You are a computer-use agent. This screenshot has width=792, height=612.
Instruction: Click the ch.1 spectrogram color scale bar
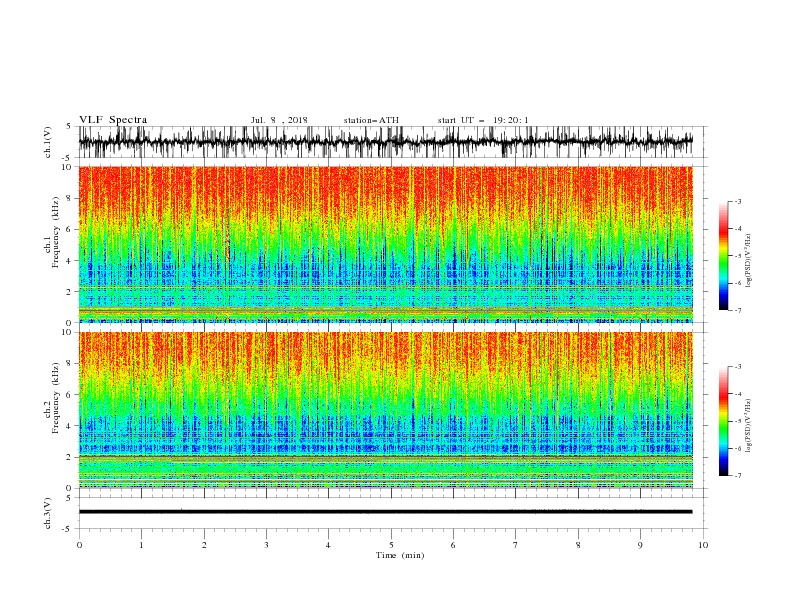coord(723,256)
